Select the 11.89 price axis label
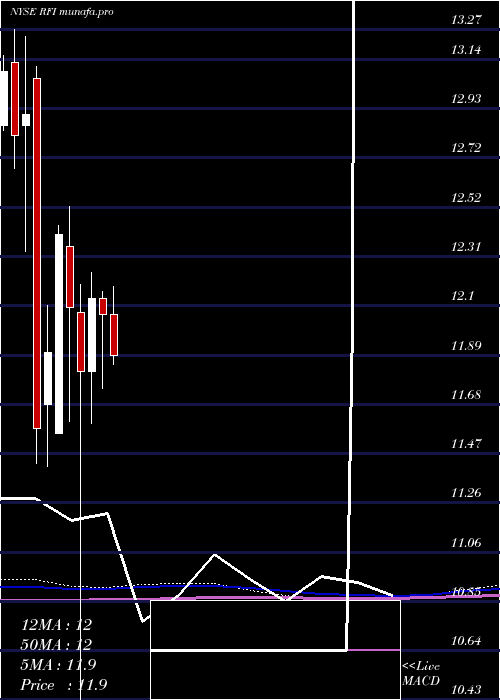The image size is (500, 700). 466,345
